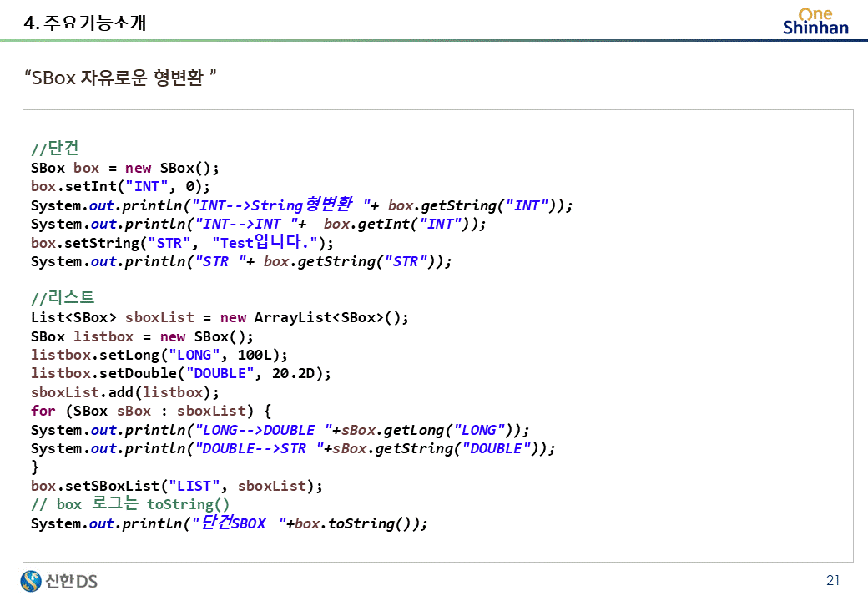Click the line 'SBox box = new SBox();'
This screenshot has width=868, height=601.
[125, 169]
